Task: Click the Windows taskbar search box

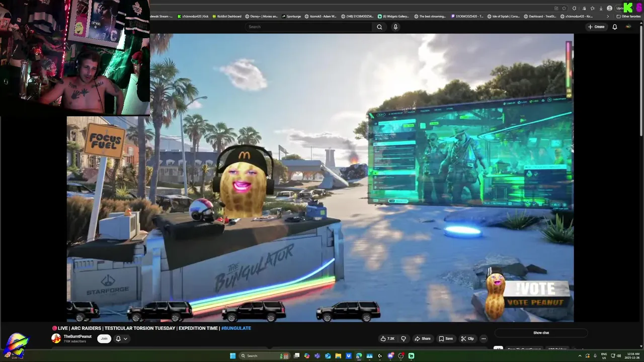Action: tap(264, 356)
